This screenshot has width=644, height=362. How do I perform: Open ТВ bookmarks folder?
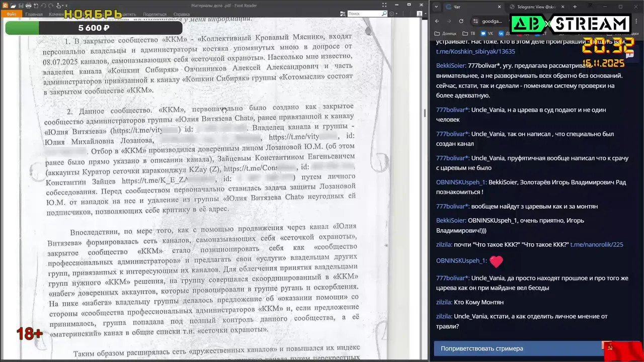[x=468, y=34]
